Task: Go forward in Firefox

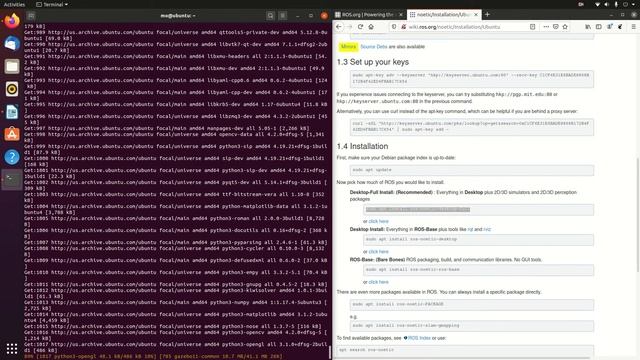Action: click(349, 27)
